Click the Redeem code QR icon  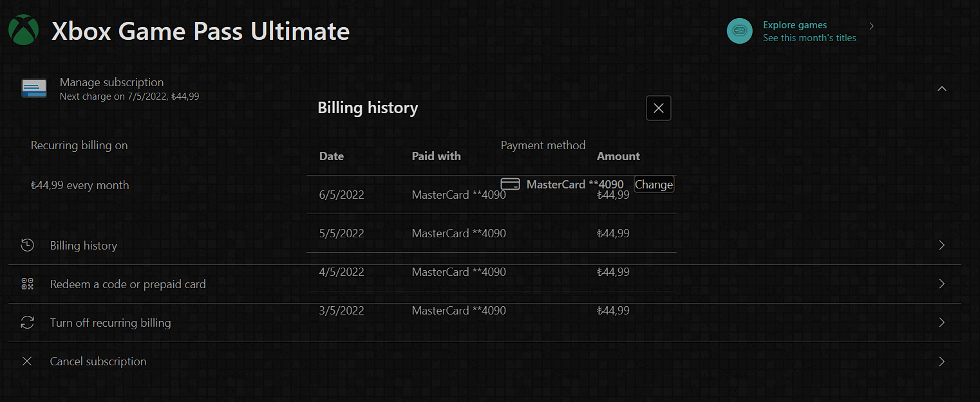[27, 284]
